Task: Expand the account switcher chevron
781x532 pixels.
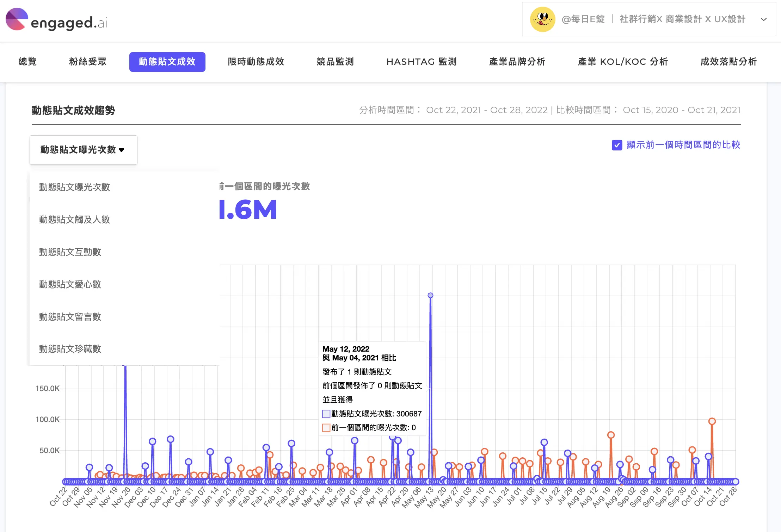Action: [x=763, y=19]
